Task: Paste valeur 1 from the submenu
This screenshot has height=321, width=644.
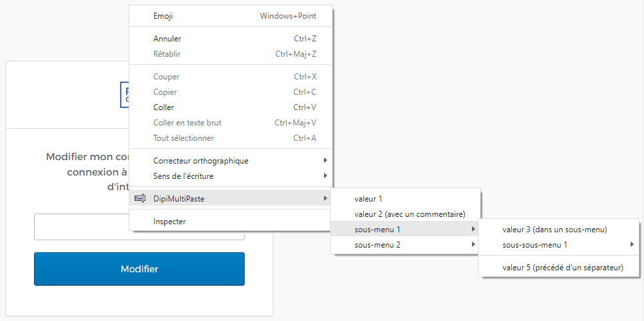Action: click(x=405, y=199)
